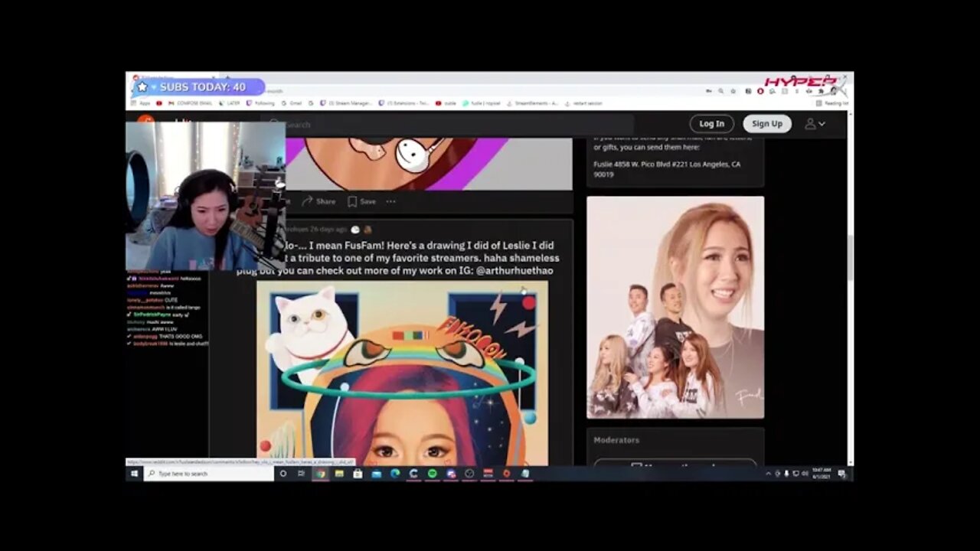The width and height of the screenshot is (980, 551).
Task: Open Spotify from the taskbar
Action: tap(432, 474)
